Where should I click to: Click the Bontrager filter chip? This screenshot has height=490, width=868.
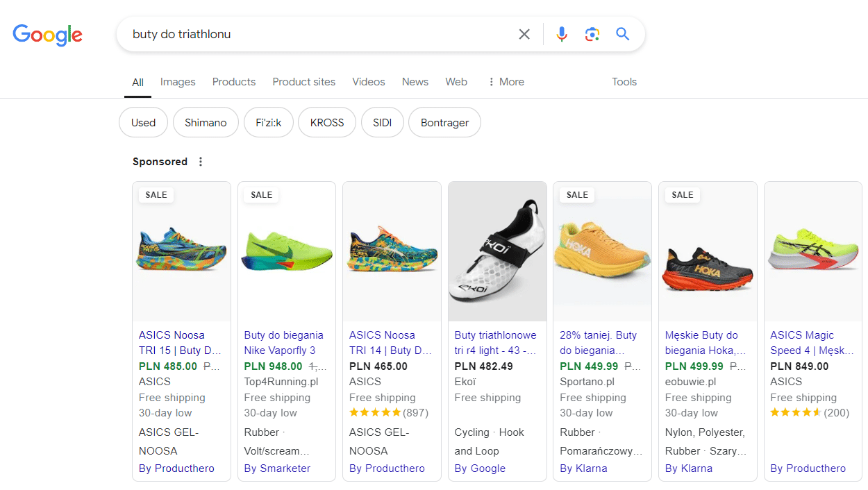click(445, 123)
